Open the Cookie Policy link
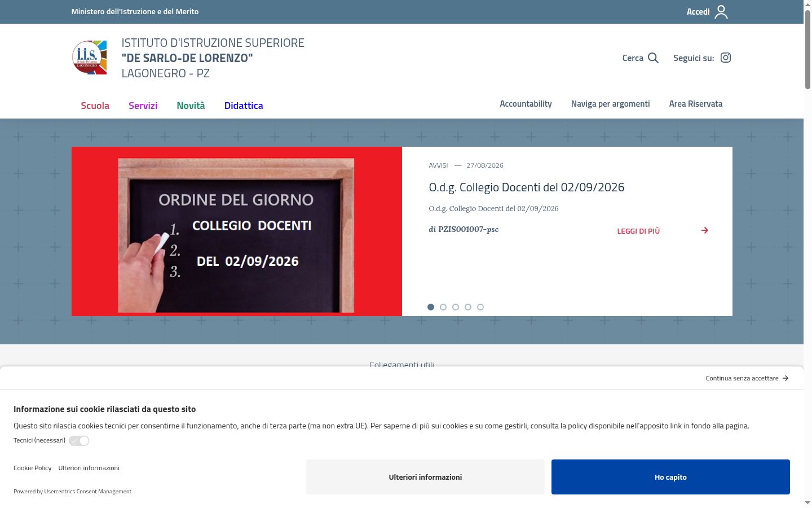The width and height of the screenshot is (812, 508). tap(33, 468)
